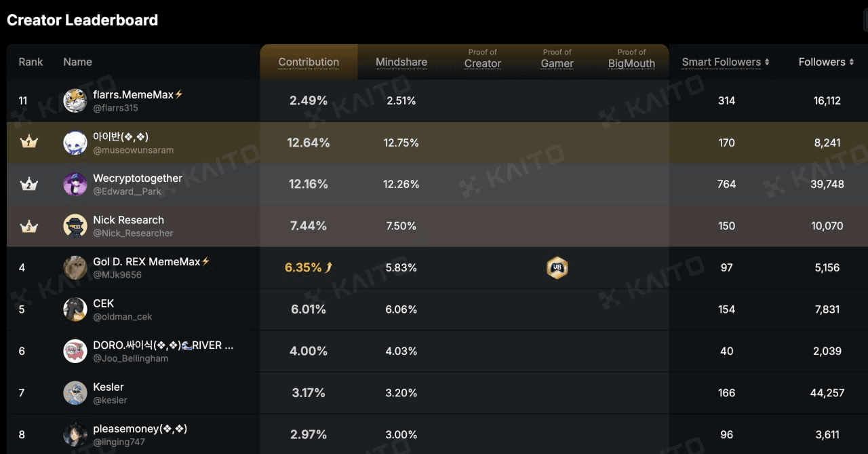The image size is (868, 454).
Task: Click the gold Gamer badge icon
Action: pyautogui.click(x=557, y=267)
